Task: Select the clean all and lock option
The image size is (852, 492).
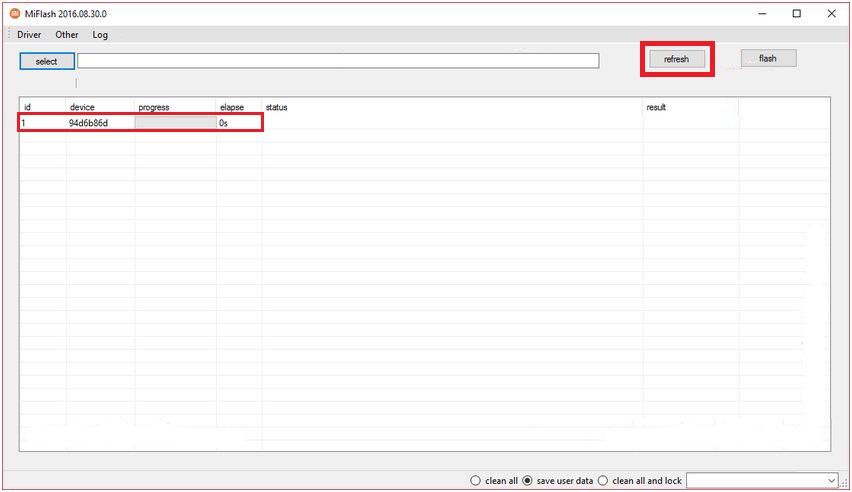Action: point(603,481)
